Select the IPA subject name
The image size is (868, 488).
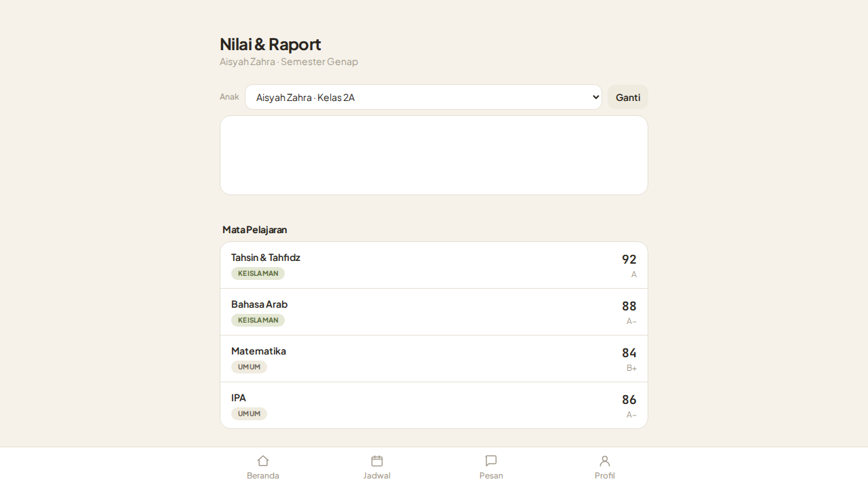[239, 398]
